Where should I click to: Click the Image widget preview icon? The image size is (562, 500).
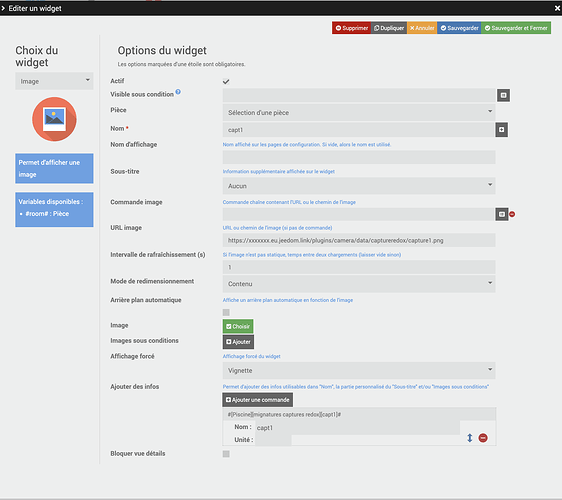coord(54,119)
